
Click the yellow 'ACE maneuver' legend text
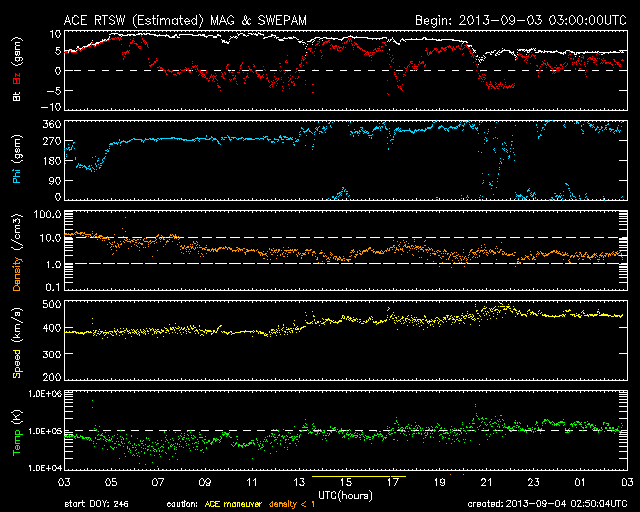tap(233, 504)
